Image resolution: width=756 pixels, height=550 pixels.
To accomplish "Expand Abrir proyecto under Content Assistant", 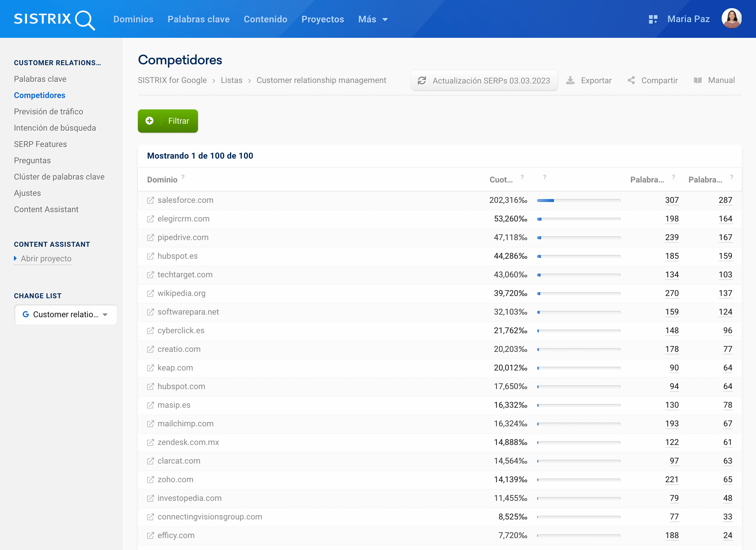I will 46,258.
